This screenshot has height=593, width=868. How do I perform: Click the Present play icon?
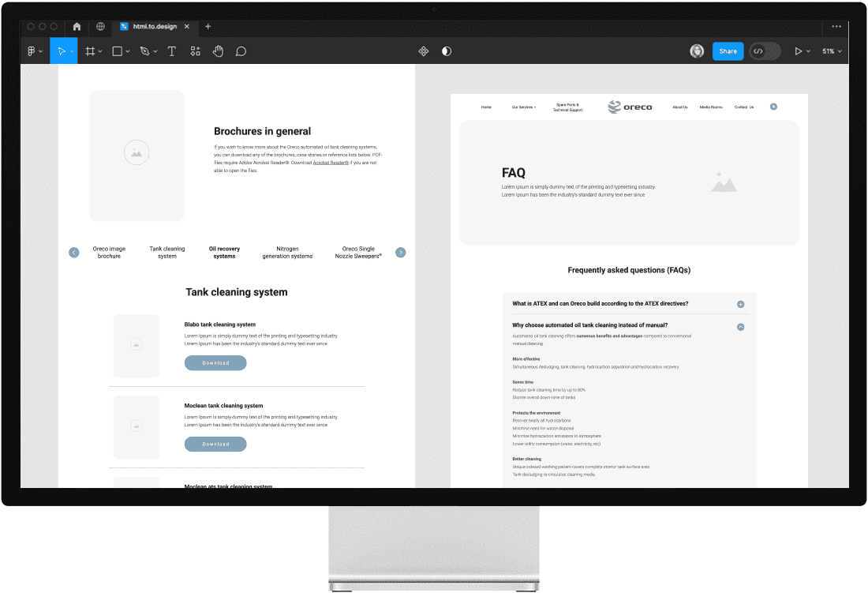[x=799, y=51]
